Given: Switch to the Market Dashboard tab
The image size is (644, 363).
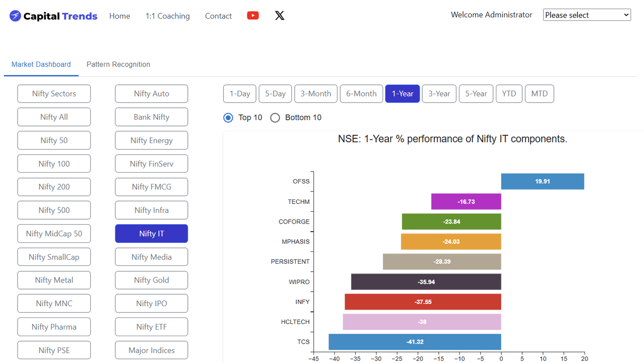Looking at the screenshot, I should [41, 64].
